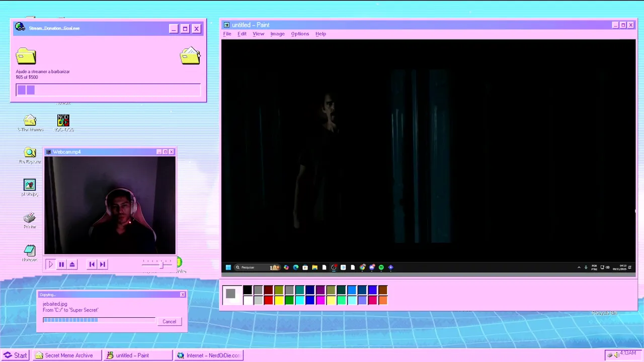Open the File Explorer desktop icon

(30, 156)
